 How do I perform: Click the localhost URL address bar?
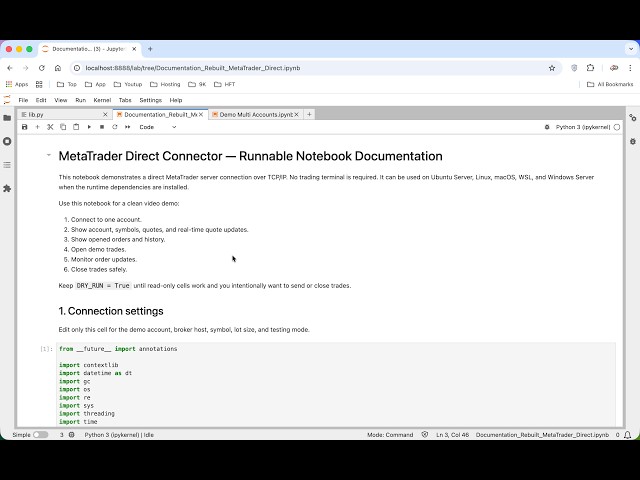[x=314, y=68]
